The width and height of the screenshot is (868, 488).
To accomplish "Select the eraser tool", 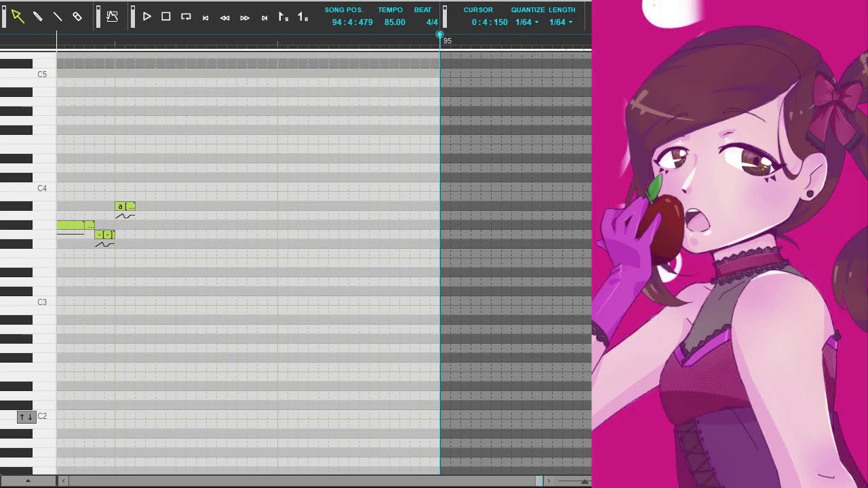I will pos(77,16).
